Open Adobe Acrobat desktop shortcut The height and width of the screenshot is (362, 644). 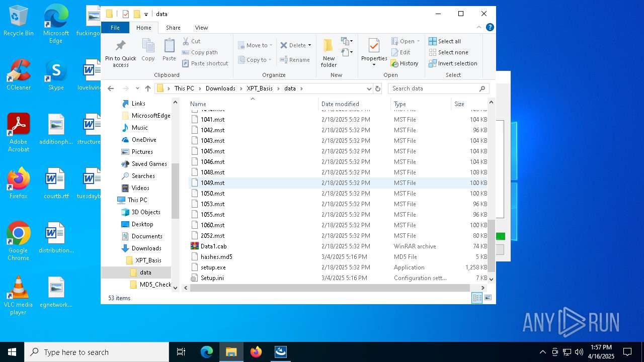19,133
